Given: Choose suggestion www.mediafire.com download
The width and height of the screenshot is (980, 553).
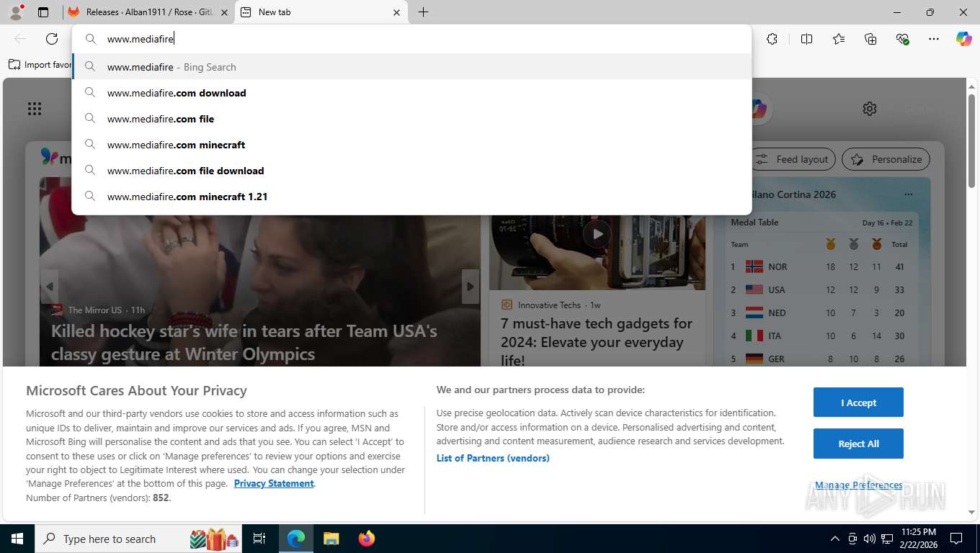Looking at the screenshot, I should 411,93.
